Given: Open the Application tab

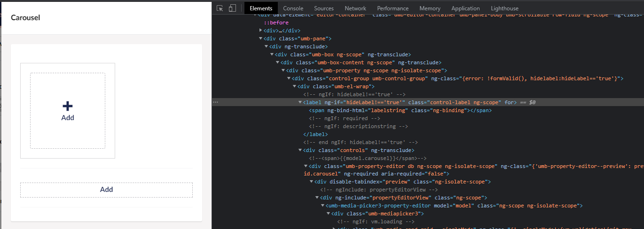Looking at the screenshot, I should coord(465,8).
